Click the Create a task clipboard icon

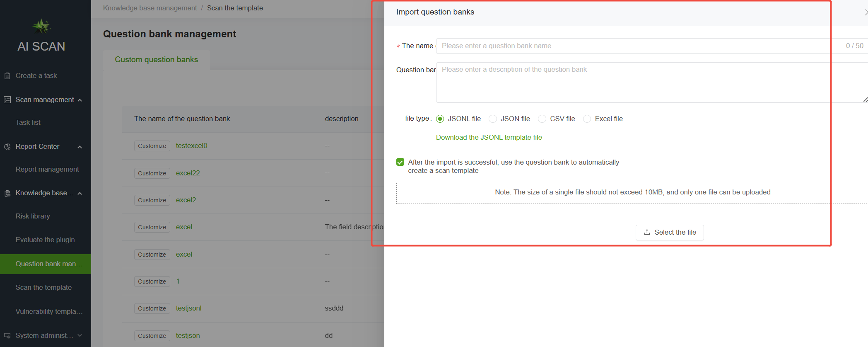[7, 76]
